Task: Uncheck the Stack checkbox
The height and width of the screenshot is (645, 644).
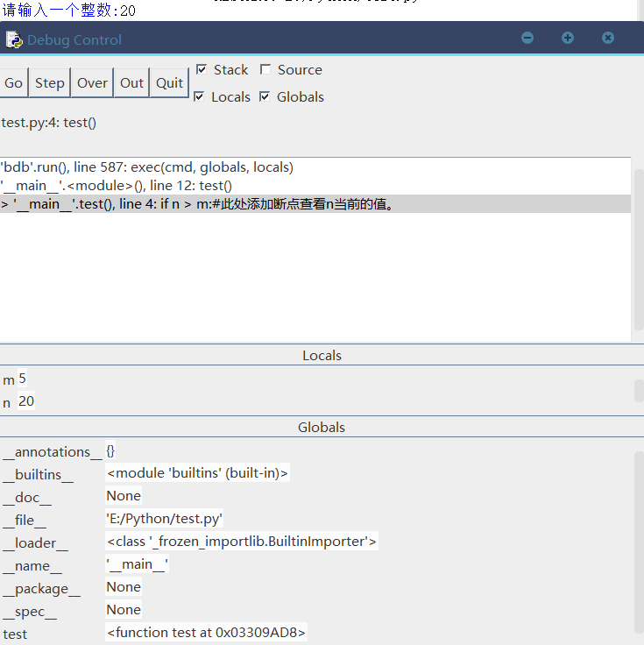Action: [x=202, y=69]
